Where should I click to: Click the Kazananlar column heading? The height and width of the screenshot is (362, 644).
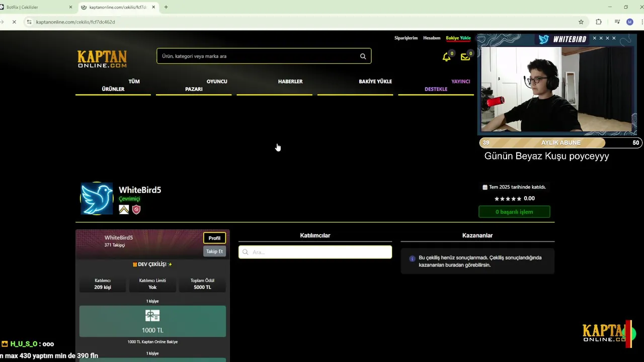click(477, 235)
